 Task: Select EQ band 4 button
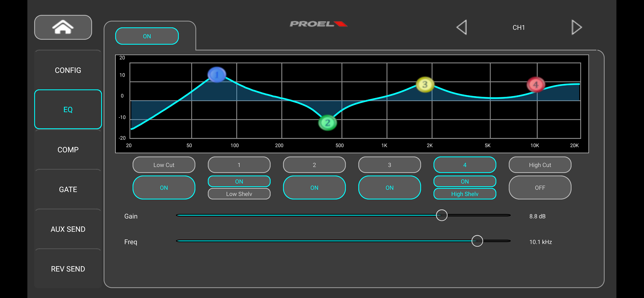pyautogui.click(x=465, y=165)
